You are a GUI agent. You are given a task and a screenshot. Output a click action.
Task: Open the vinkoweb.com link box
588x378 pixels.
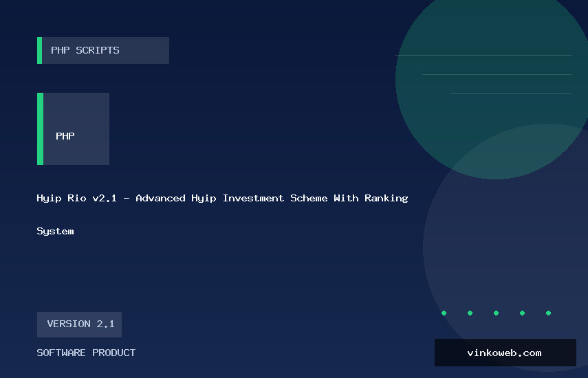[505, 353]
